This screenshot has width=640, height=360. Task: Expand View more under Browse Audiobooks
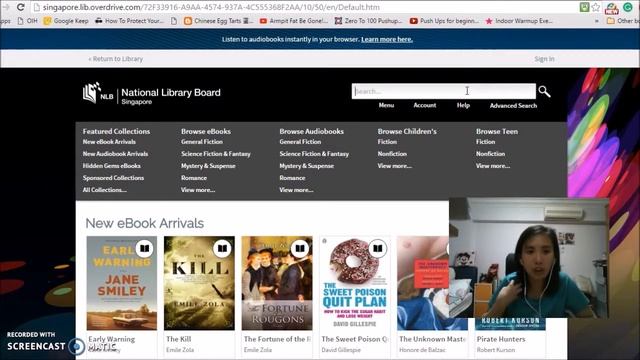pyautogui.click(x=296, y=190)
